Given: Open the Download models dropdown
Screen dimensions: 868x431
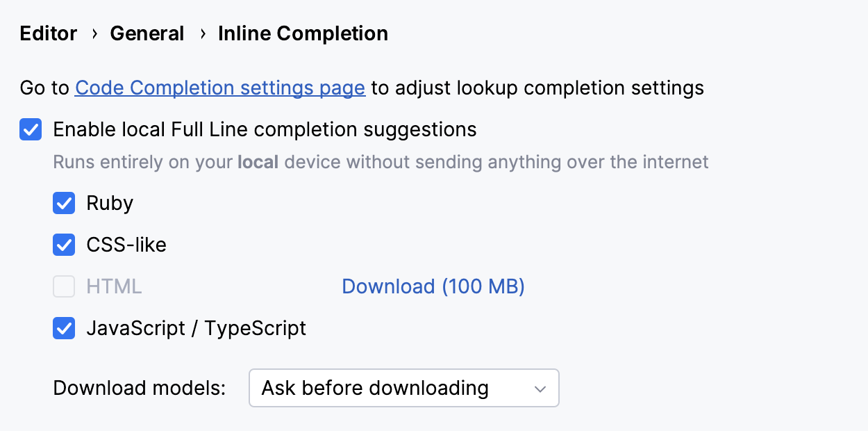Looking at the screenshot, I should point(403,388).
